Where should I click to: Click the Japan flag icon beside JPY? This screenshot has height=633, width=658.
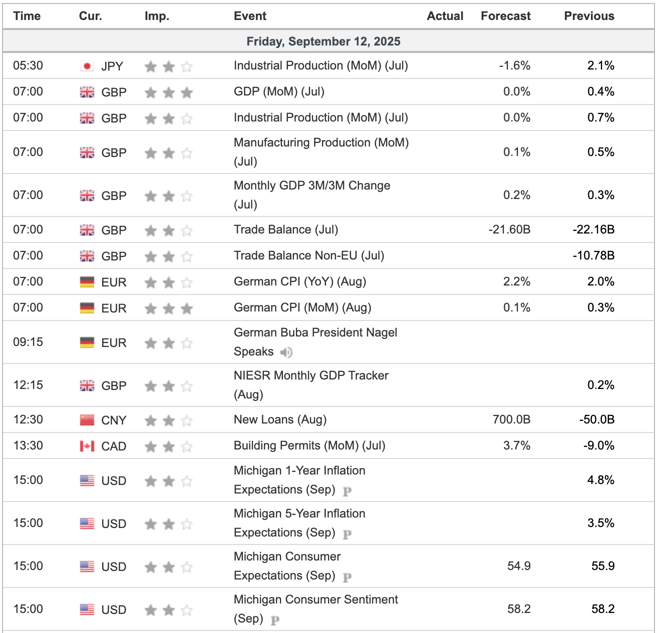pyautogui.click(x=87, y=66)
